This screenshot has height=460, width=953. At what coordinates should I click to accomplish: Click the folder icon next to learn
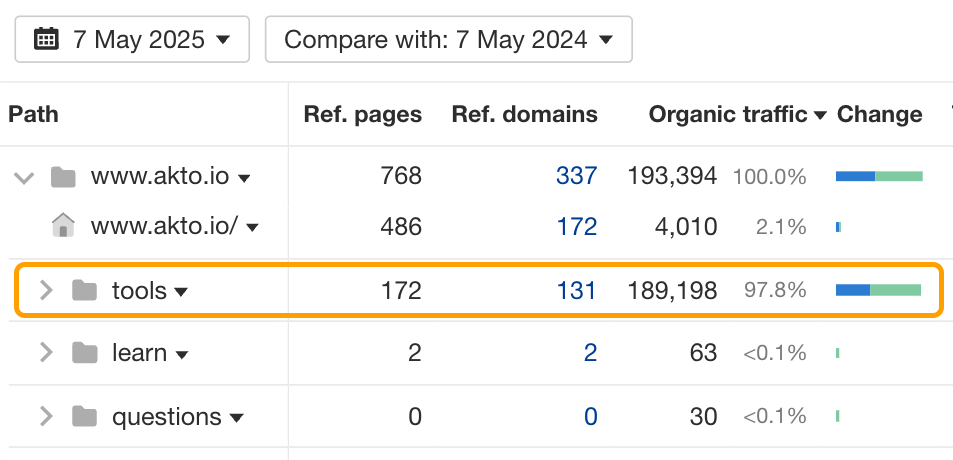[x=85, y=353]
